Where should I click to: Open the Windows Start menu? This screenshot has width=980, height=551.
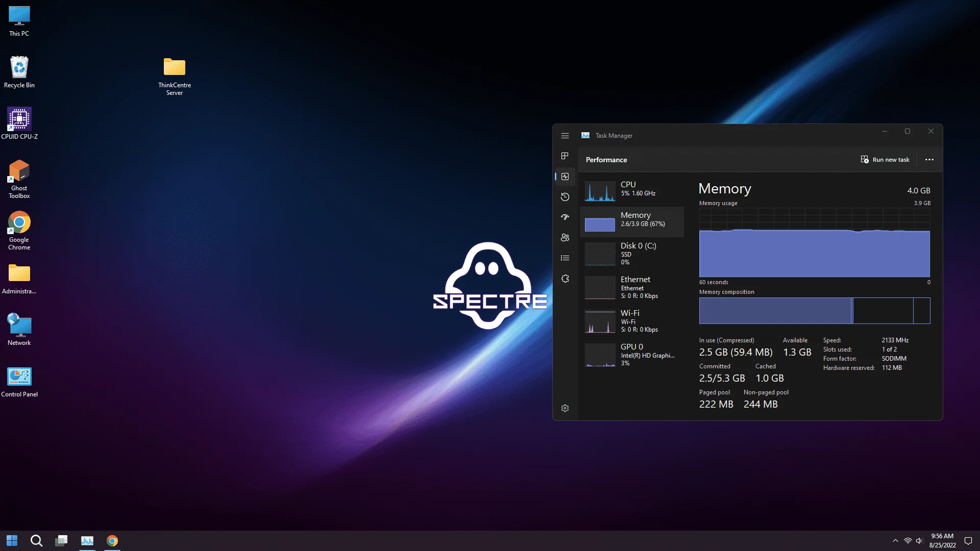[x=12, y=541]
